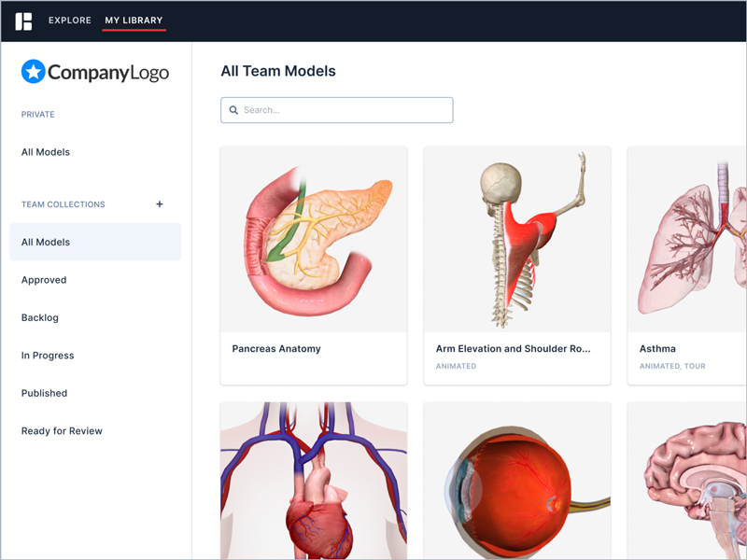Image resolution: width=747 pixels, height=560 pixels.
Task: Open the Approved collection
Action: click(x=44, y=280)
